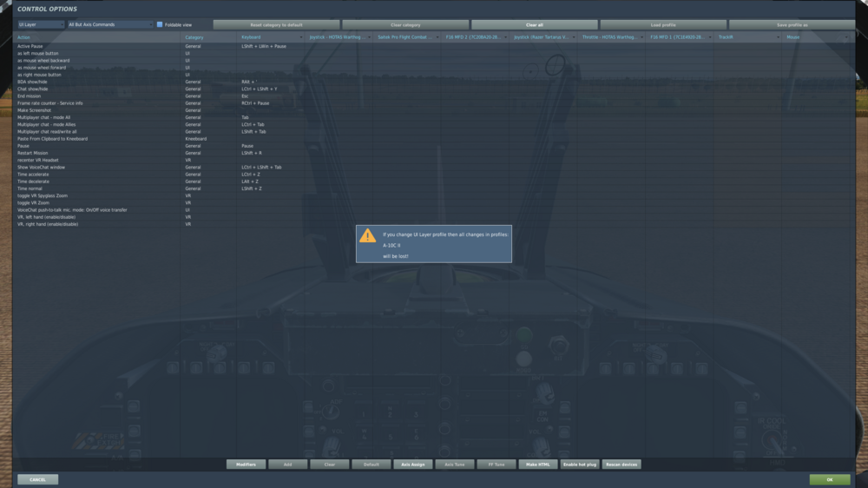The height and width of the screenshot is (488, 868).
Task: Click the bottom Clear button
Action: click(x=329, y=465)
